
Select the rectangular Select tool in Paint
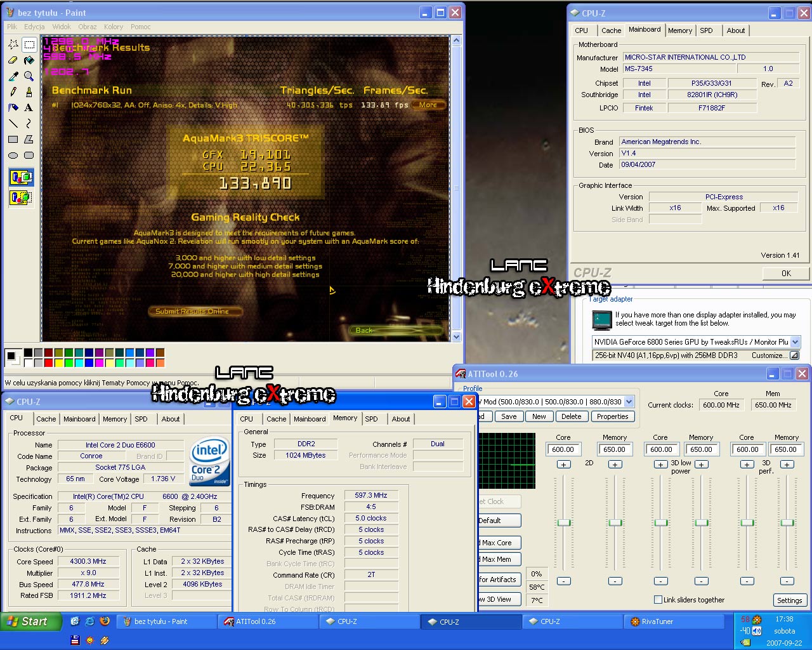(x=29, y=44)
